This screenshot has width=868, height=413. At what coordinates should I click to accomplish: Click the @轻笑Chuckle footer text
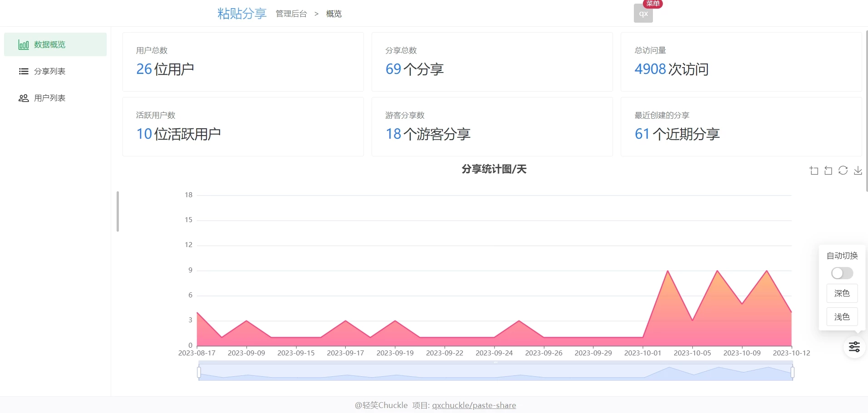coord(381,405)
